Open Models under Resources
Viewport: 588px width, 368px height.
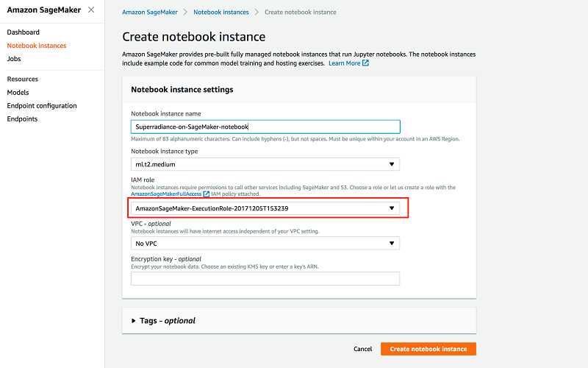pyautogui.click(x=18, y=93)
